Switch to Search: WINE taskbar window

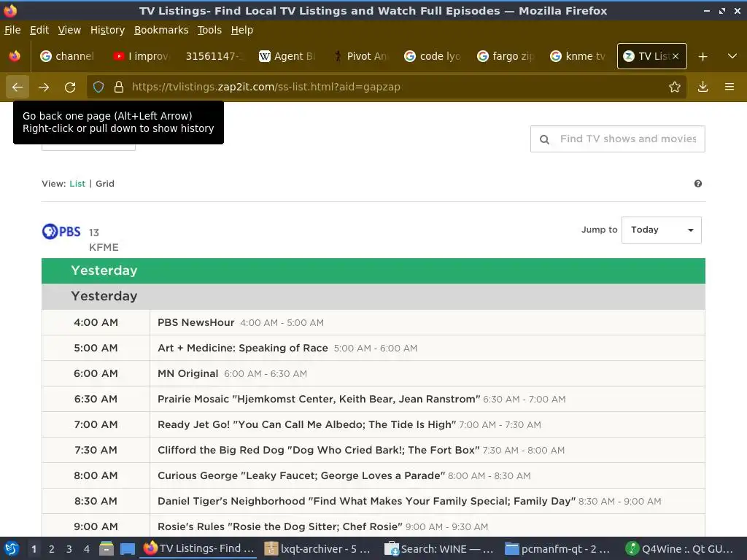tap(439, 548)
